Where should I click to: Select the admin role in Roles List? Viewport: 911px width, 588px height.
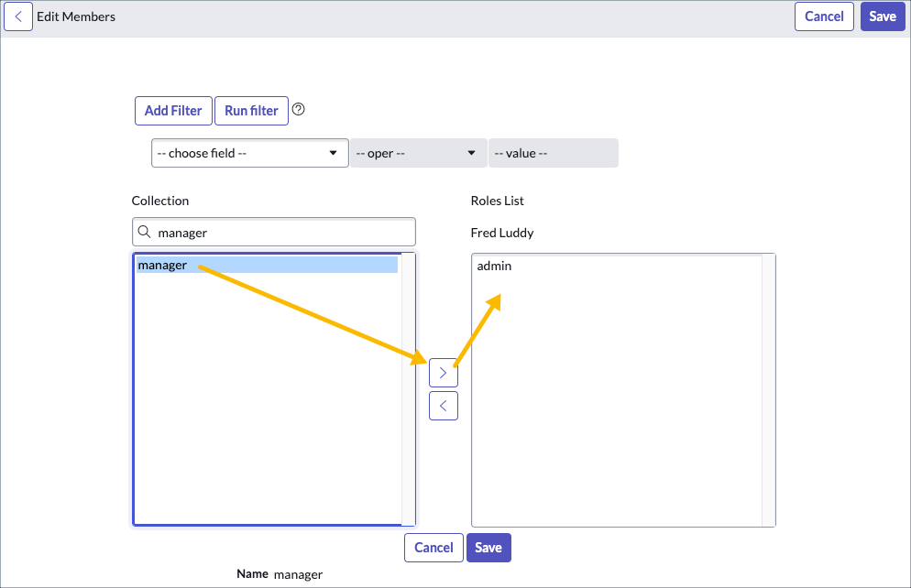click(x=495, y=267)
